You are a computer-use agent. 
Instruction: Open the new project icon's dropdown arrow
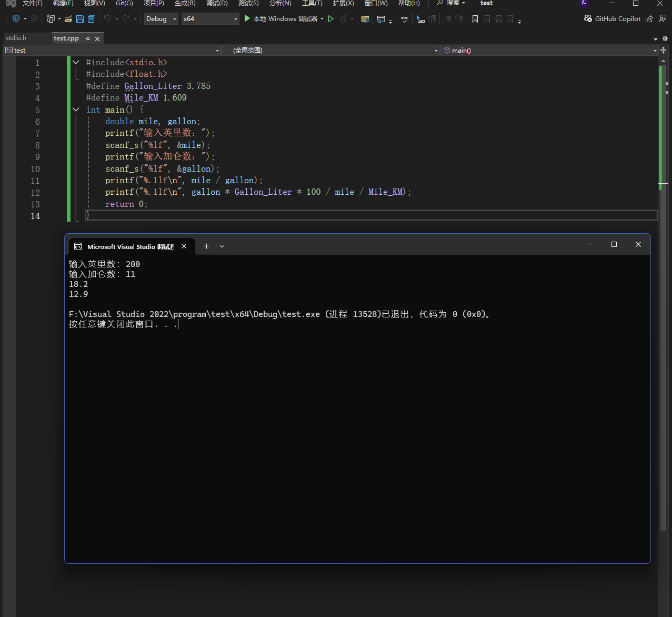pos(59,19)
